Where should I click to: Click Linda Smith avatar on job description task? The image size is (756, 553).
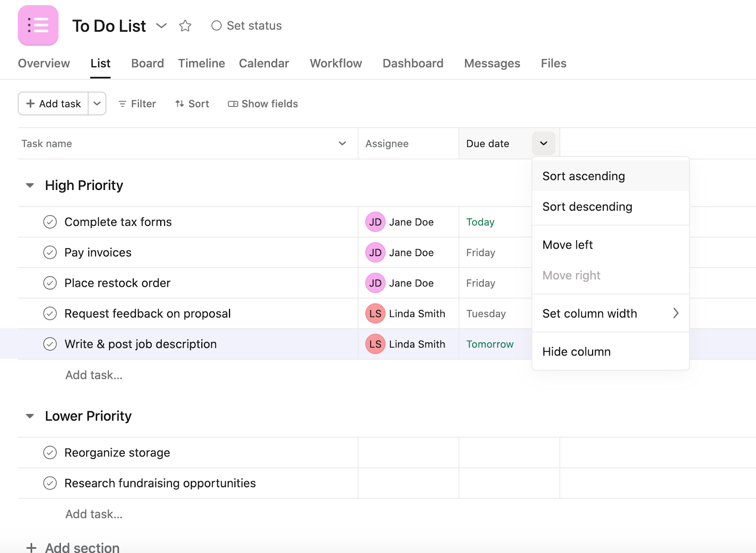point(375,344)
